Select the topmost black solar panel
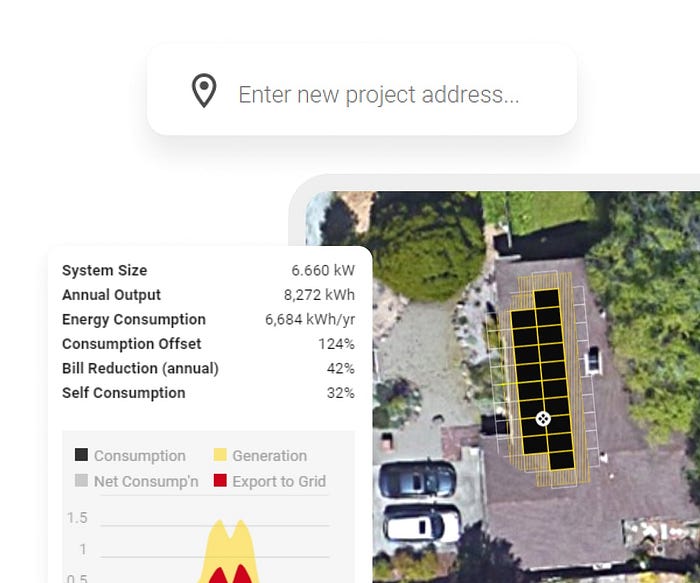This screenshot has width=700, height=583. (x=546, y=299)
